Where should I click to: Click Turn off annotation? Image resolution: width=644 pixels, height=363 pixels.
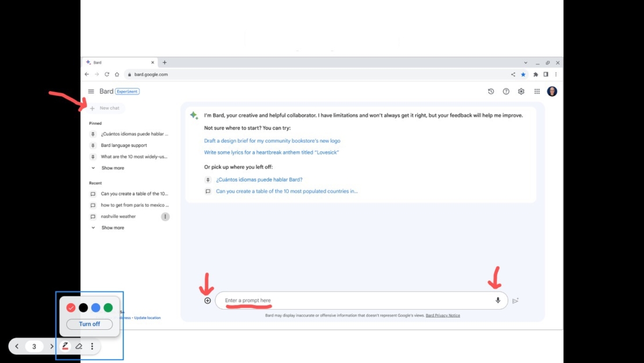point(89,324)
